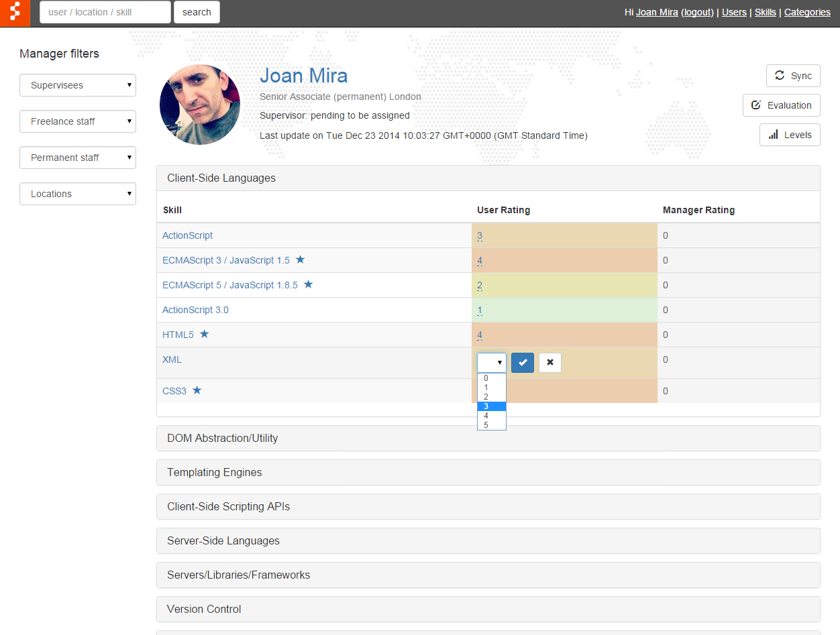Click the star next to HTML5
840x635 pixels.
pos(205,334)
